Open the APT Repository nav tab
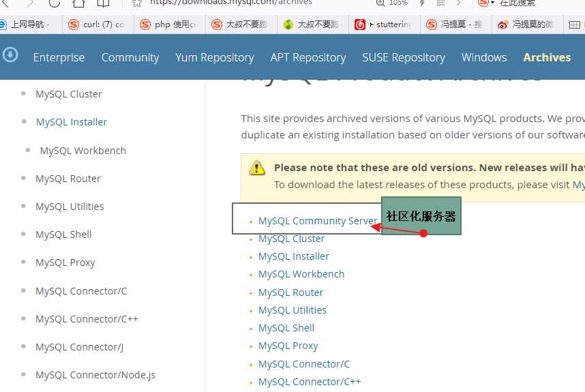585x392 pixels. pos(308,57)
